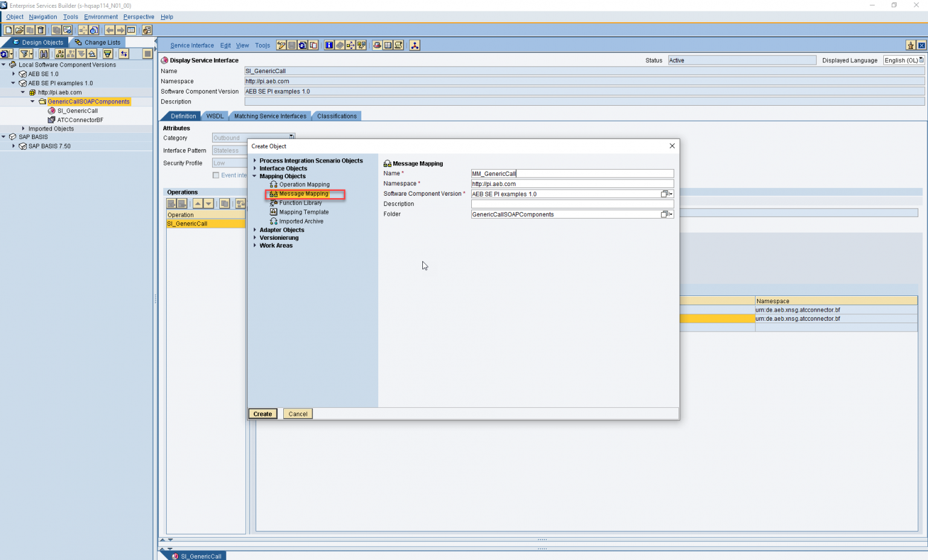The width and height of the screenshot is (928, 560).
Task: Open the Environment menu
Action: 100,16
